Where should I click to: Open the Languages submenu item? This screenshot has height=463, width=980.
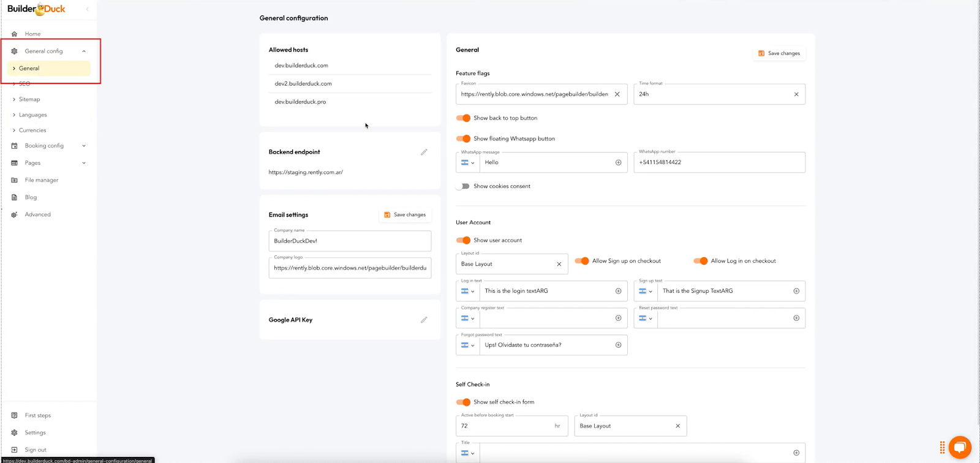32,115
